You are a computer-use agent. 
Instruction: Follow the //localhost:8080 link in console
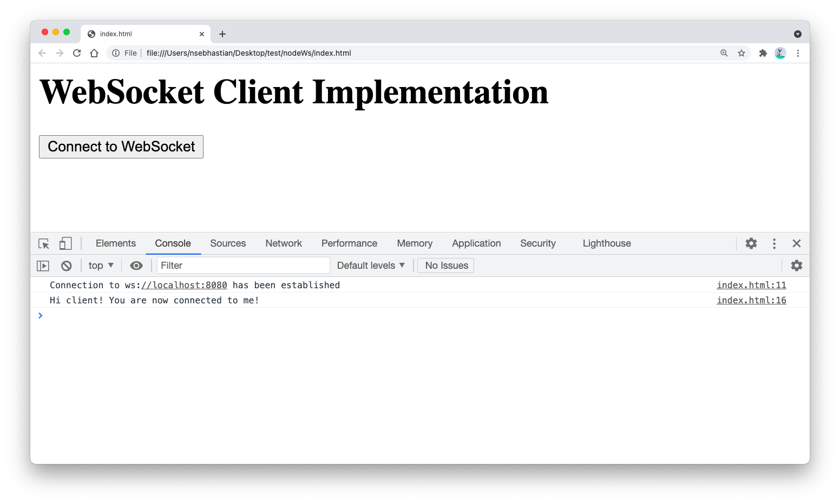[184, 285]
